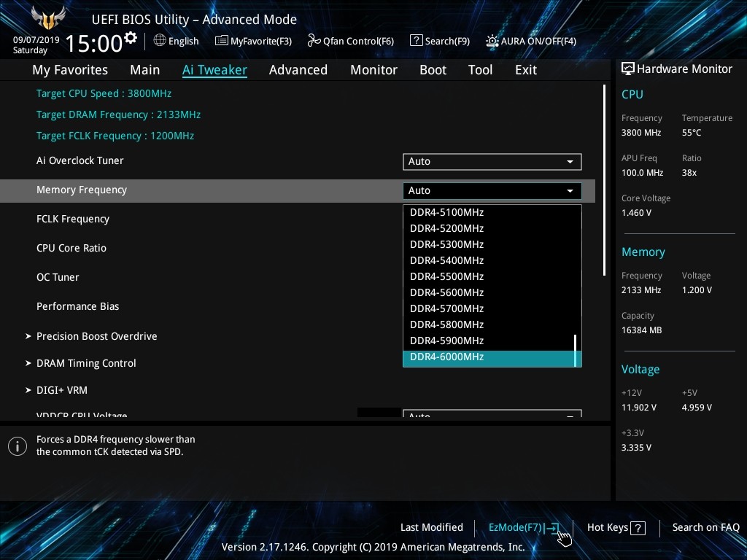Go to the Advanced tab

tap(298, 70)
